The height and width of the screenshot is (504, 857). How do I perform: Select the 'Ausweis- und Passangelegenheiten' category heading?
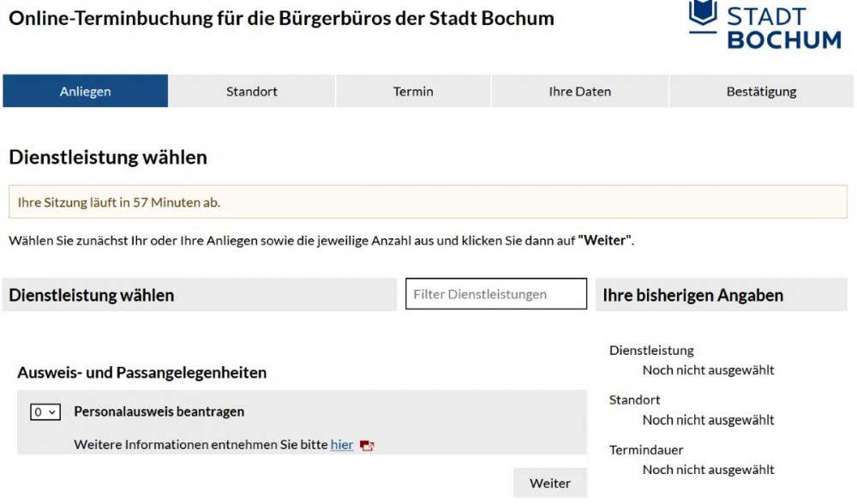pyautogui.click(x=142, y=373)
